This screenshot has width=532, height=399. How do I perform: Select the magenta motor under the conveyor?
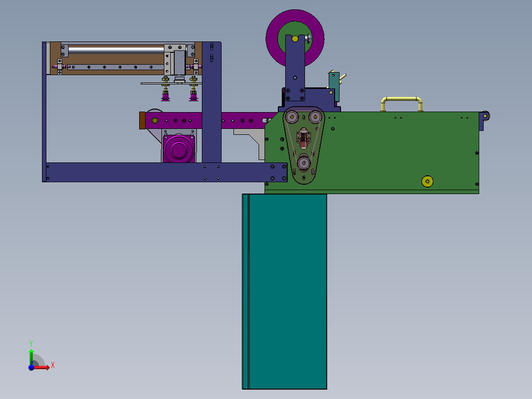179,149
